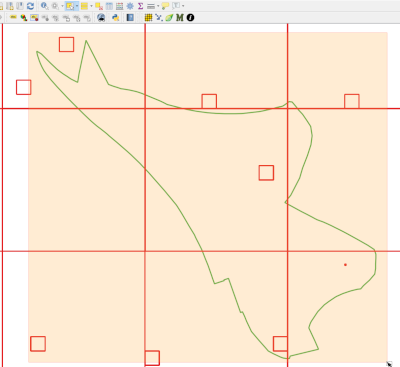Open the attribute table
400x367 pixels.
pyautogui.click(x=109, y=6)
